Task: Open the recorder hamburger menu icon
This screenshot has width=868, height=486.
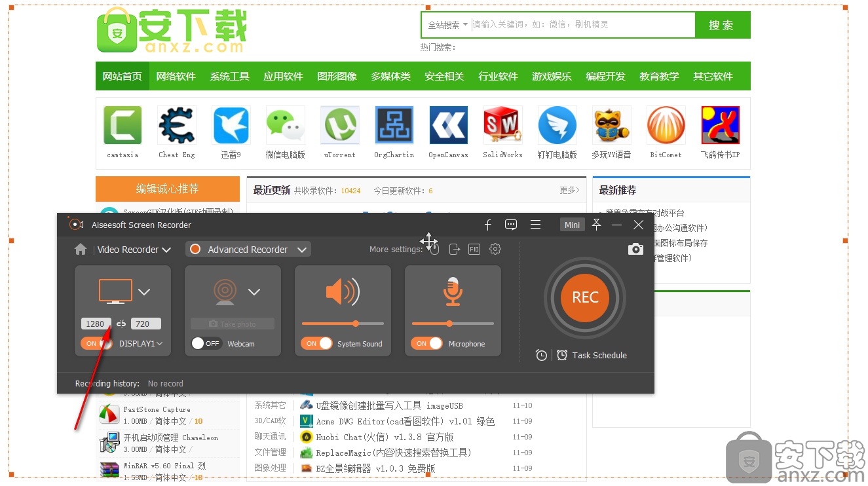Action: [535, 225]
